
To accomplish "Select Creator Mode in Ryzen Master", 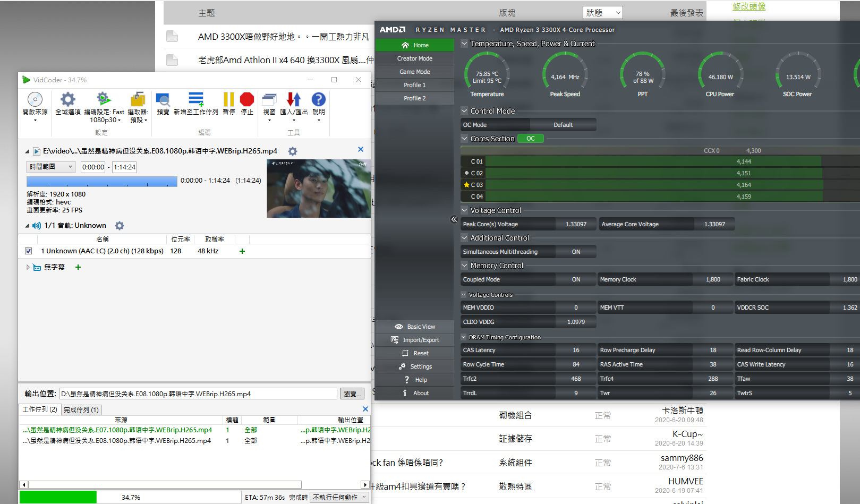I will pos(415,58).
